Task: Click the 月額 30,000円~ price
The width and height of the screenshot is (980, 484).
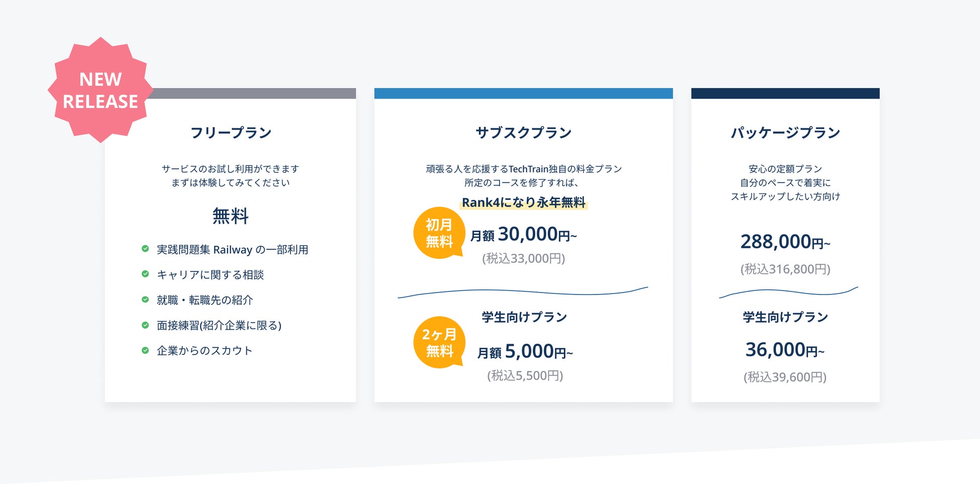Action: click(524, 235)
